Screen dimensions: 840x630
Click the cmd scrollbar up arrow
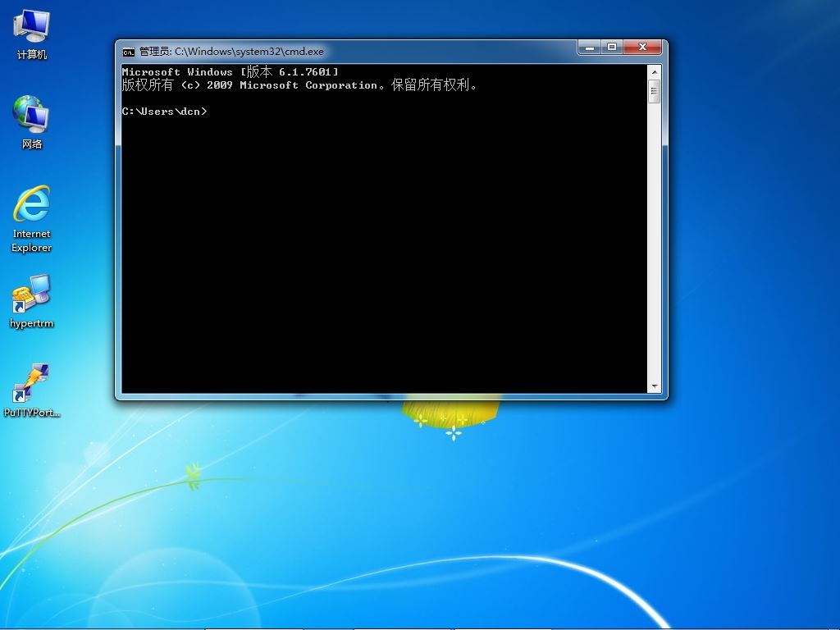click(x=654, y=72)
